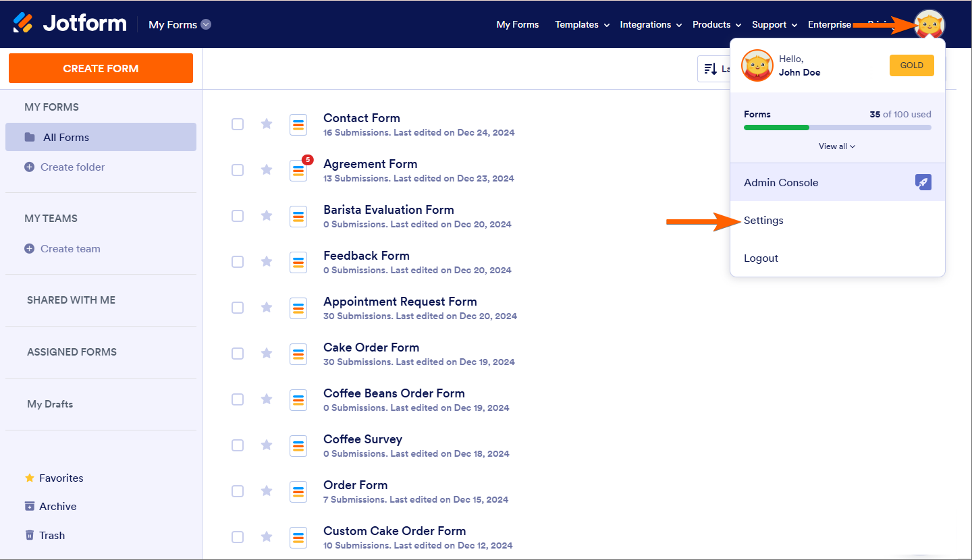
Task: Click the Admin Console rocket icon
Action: click(x=923, y=182)
